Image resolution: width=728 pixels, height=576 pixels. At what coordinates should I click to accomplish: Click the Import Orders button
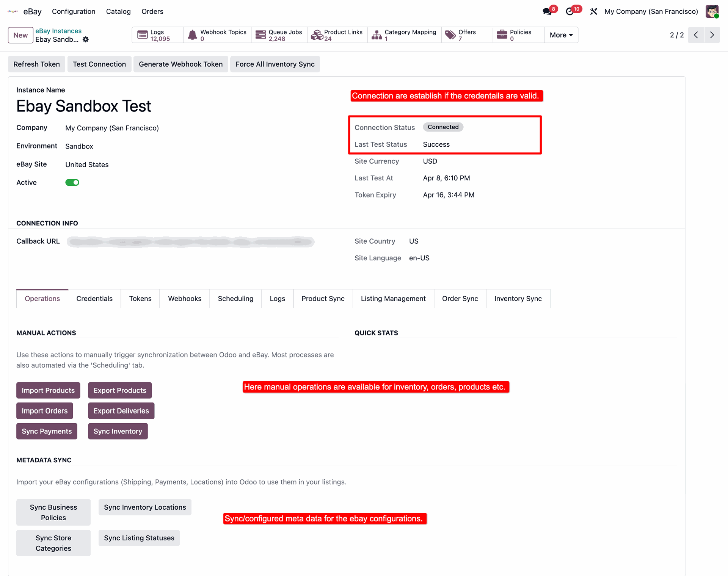coord(45,411)
